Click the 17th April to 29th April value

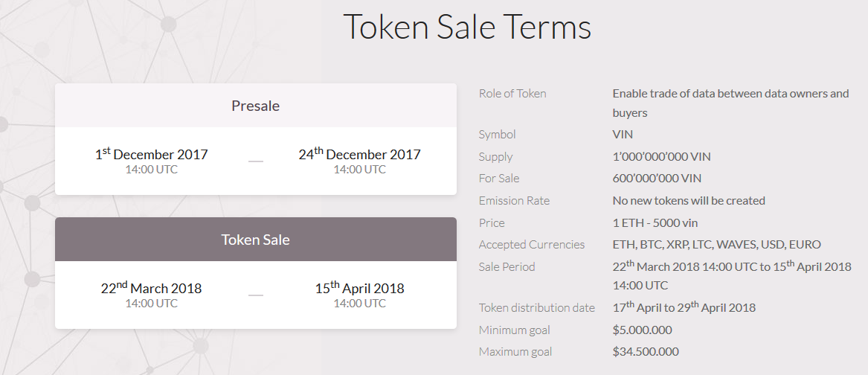tap(684, 307)
